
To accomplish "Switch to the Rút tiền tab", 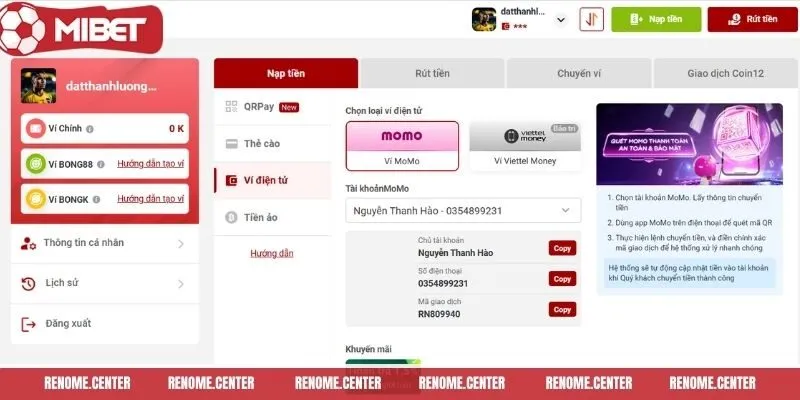I will pyautogui.click(x=432, y=73).
